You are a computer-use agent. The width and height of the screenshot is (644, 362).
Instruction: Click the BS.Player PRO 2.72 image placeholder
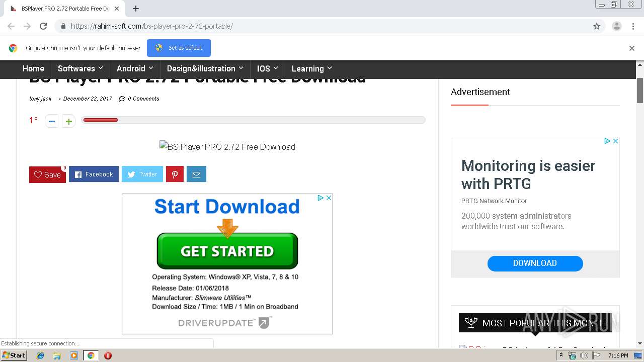tap(227, 147)
